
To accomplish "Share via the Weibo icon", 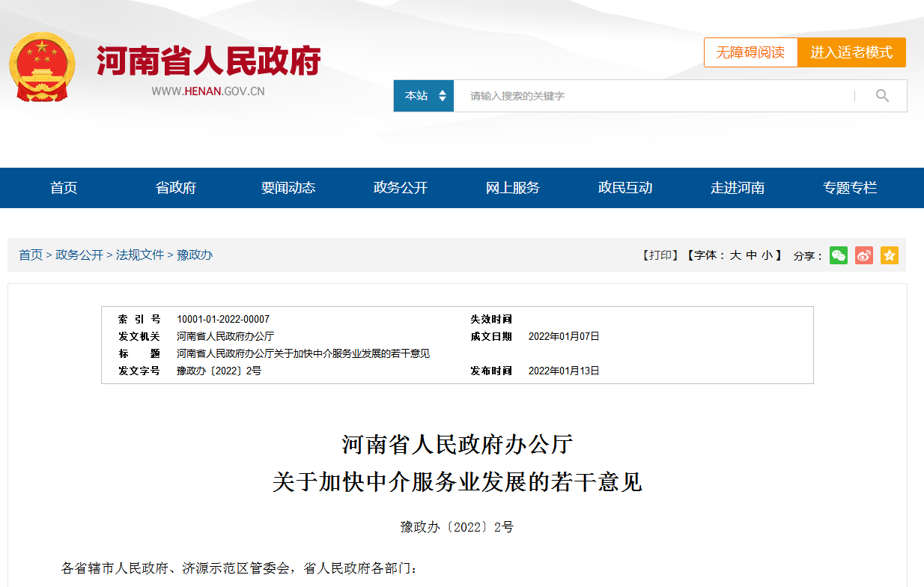I will click(x=864, y=255).
